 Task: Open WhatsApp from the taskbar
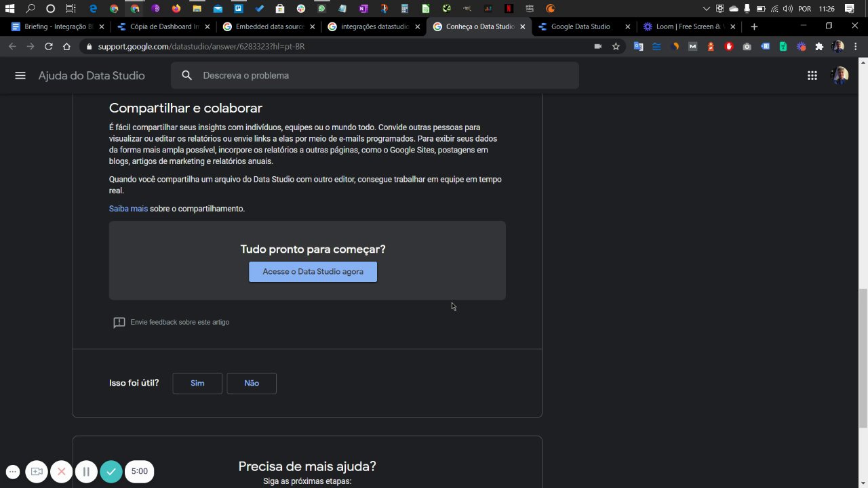click(321, 9)
